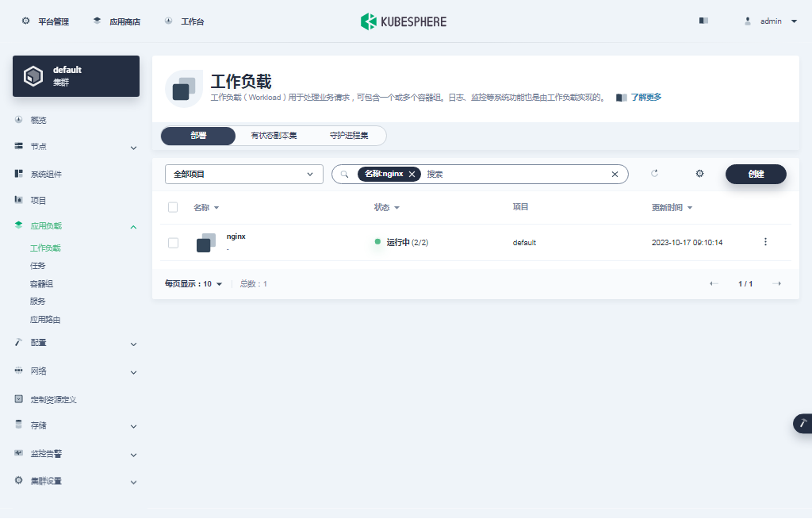Open the 全部项目 project dropdown
The height and width of the screenshot is (519, 812).
click(x=244, y=175)
